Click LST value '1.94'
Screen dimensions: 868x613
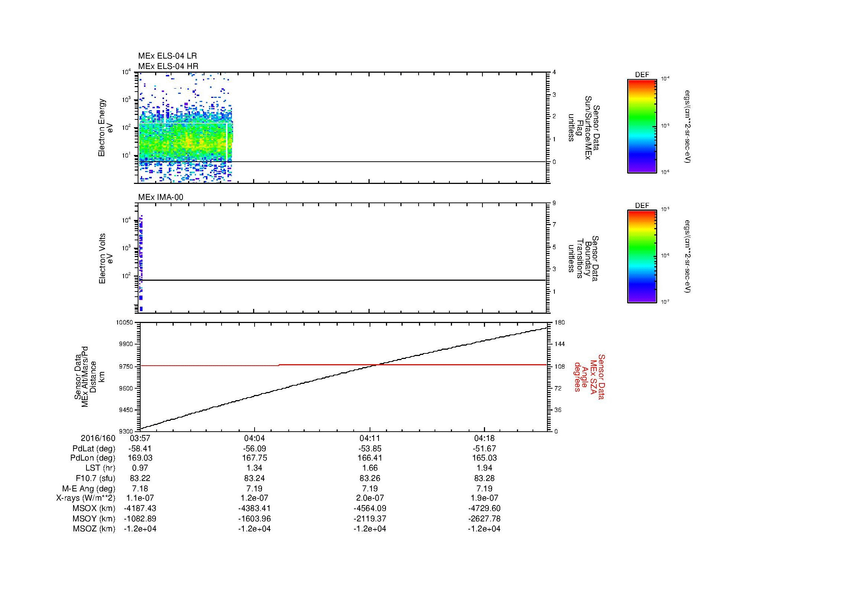click(x=484, y=468)
